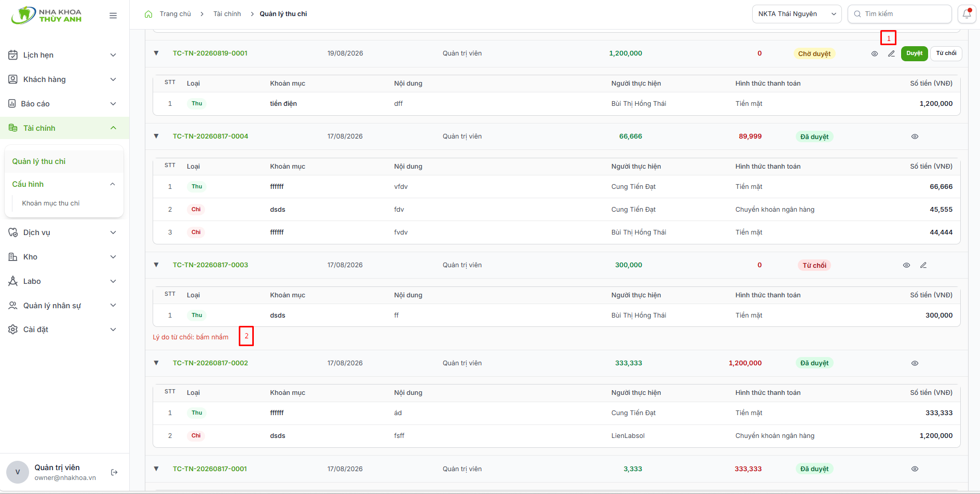
Task: Open Khoản mục thu chi submenu item
Action: (x=51, y=203)
